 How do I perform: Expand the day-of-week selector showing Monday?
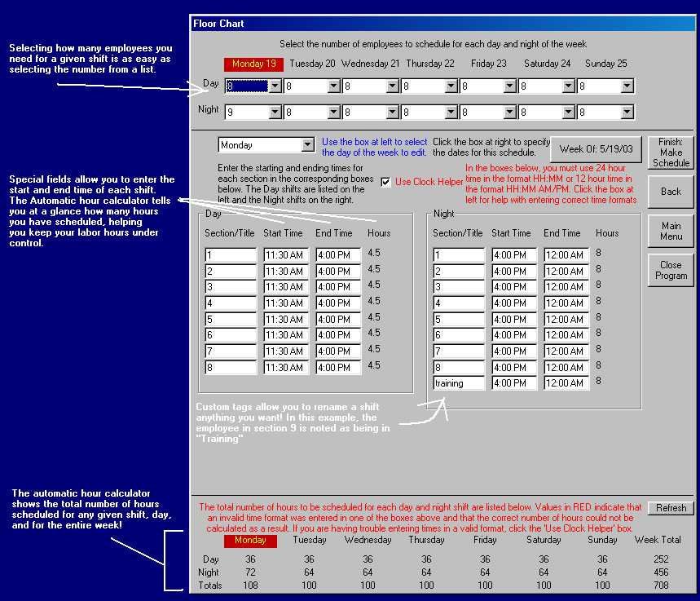307,145
